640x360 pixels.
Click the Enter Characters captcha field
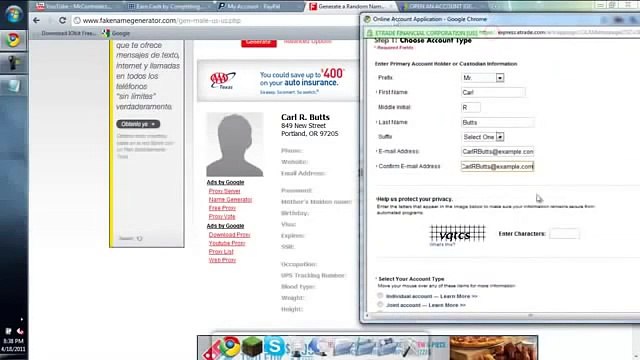564,234
